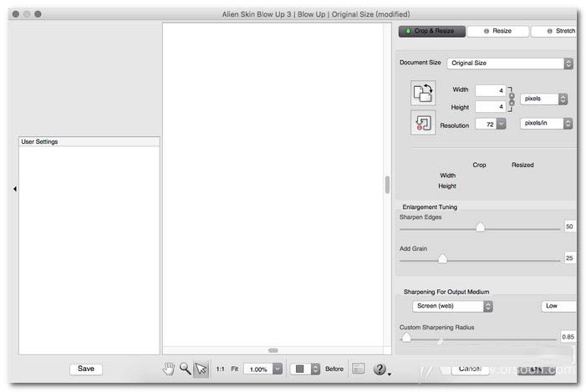Select the Hand pan tool
The image size is (586, 392).
(169, 369)
